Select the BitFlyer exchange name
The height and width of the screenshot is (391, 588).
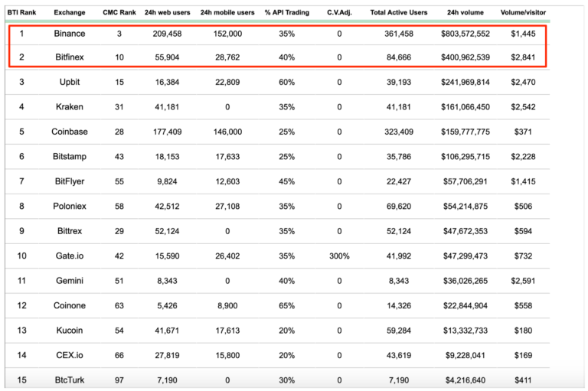(x=70, y=181)
